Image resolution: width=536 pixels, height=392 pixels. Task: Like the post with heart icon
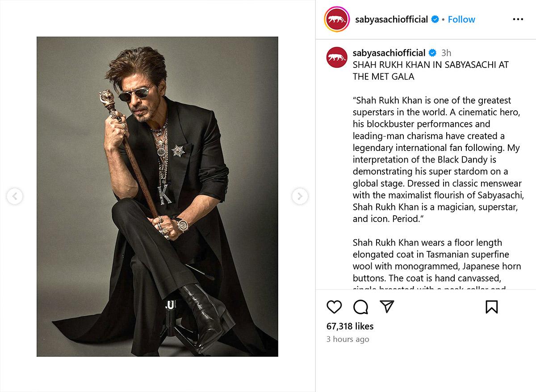pyautogui.click(x=334, y=307)
